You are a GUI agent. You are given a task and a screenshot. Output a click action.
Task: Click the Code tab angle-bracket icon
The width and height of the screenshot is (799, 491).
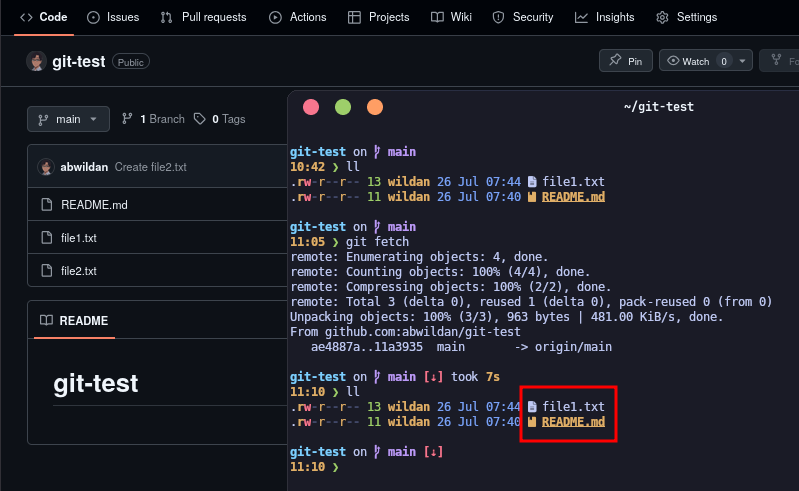coord(26,17)
